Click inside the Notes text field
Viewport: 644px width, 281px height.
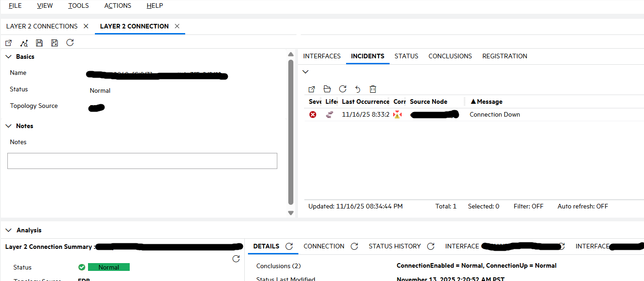142,161
